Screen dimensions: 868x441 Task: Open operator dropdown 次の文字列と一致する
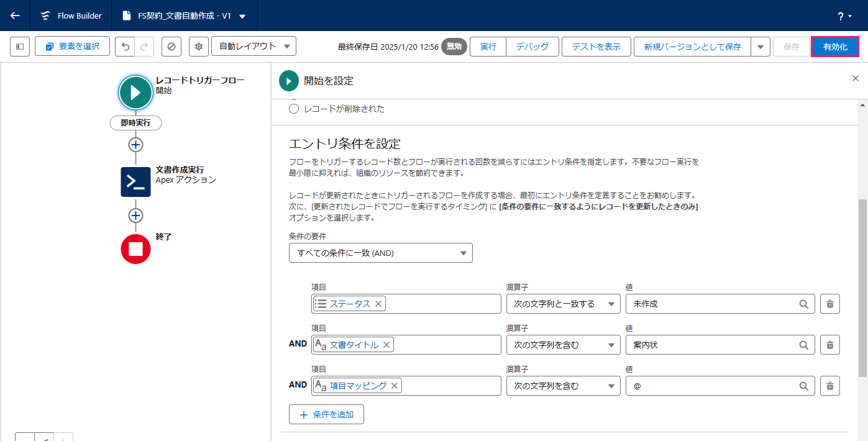point(563,304)
